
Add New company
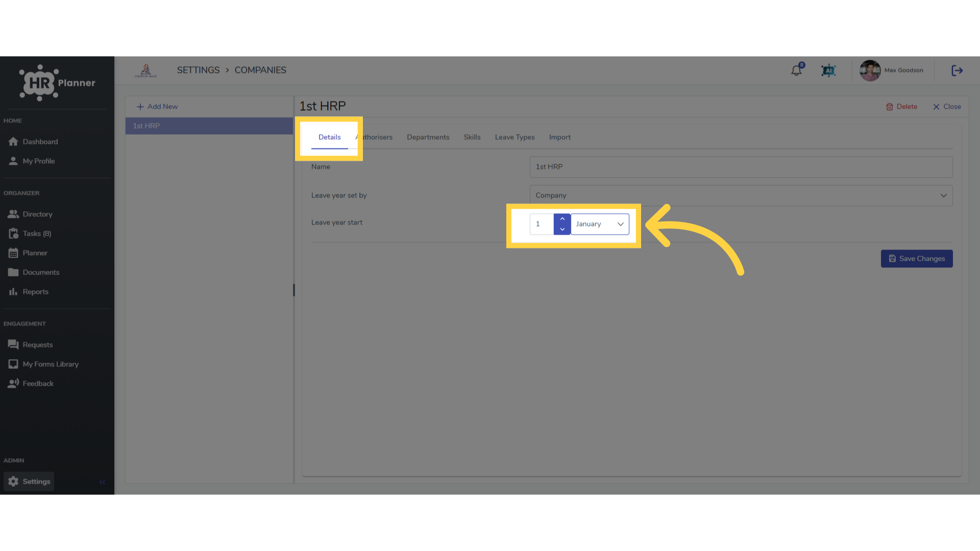click(x=157, y=107)
